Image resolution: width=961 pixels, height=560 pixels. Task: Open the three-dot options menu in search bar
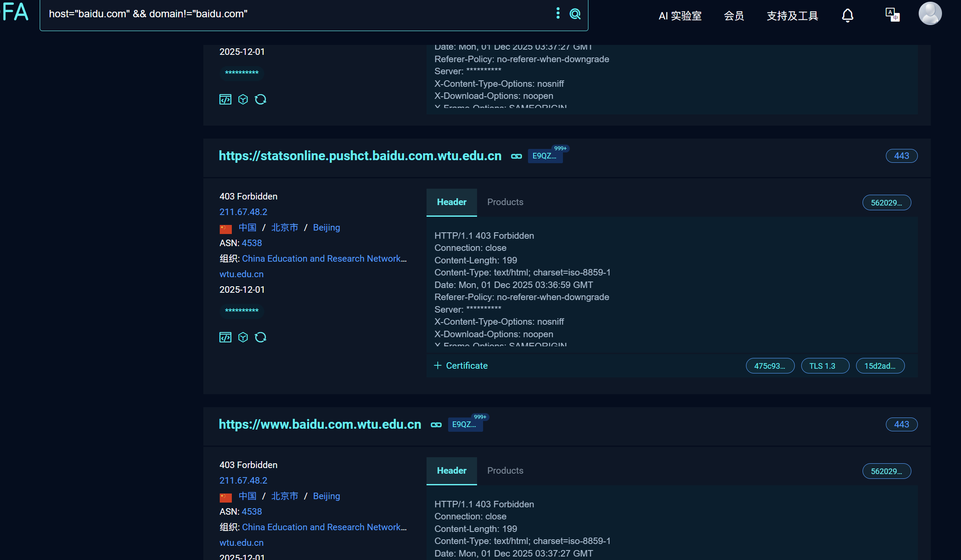coord(558,13)
